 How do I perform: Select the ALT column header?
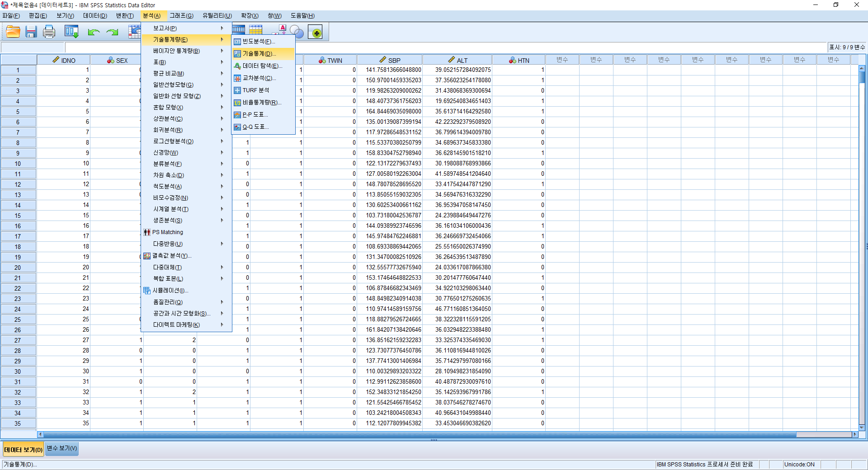click(x=457, y=60)
